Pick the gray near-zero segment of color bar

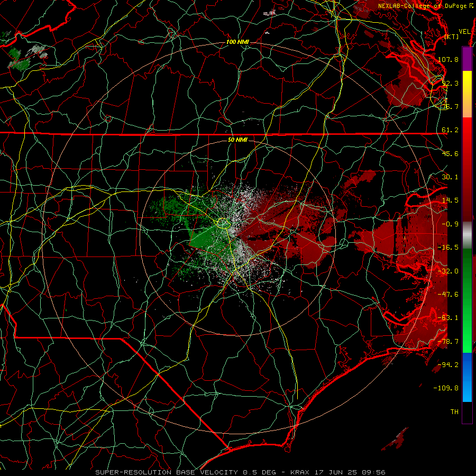click(467, 234)
